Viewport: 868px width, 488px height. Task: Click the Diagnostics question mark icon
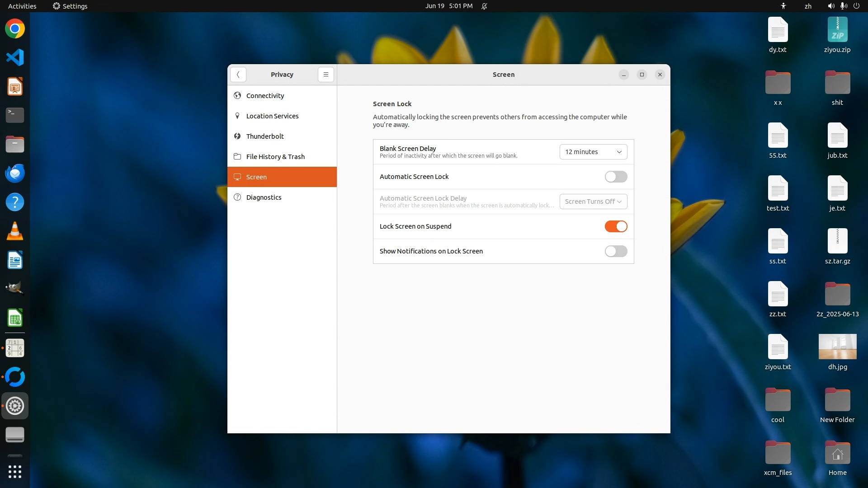(x=237, y=197)
